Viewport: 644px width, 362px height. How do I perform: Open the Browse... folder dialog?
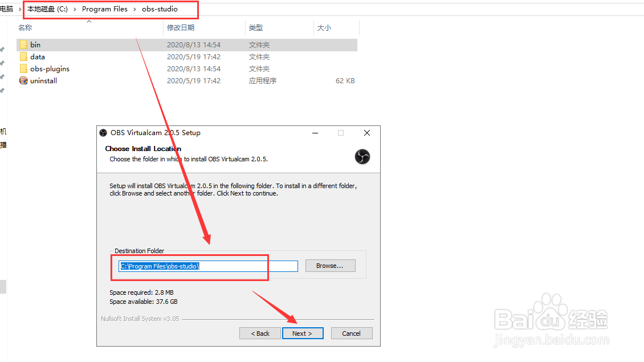pos(330,266)
